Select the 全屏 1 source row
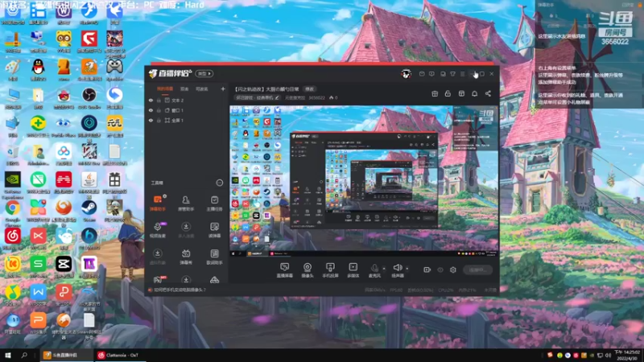 (187, 121)
